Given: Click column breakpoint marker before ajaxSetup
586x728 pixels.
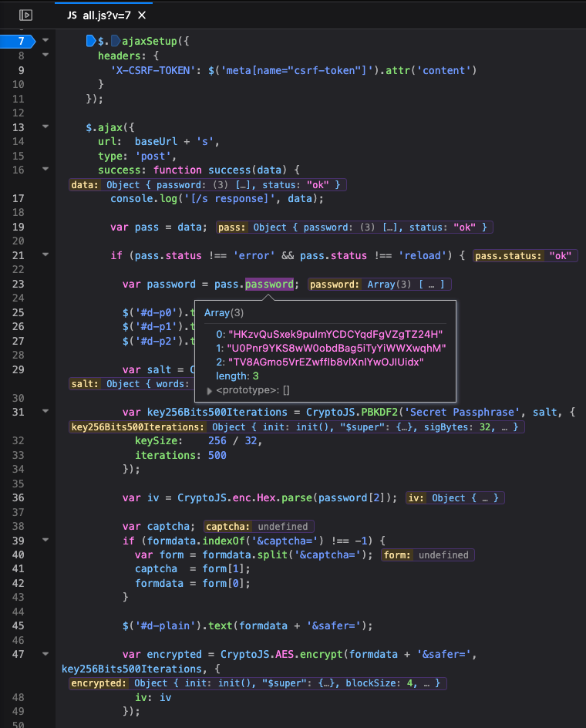Looking at the screenshot, I should [x=116, y=40].
